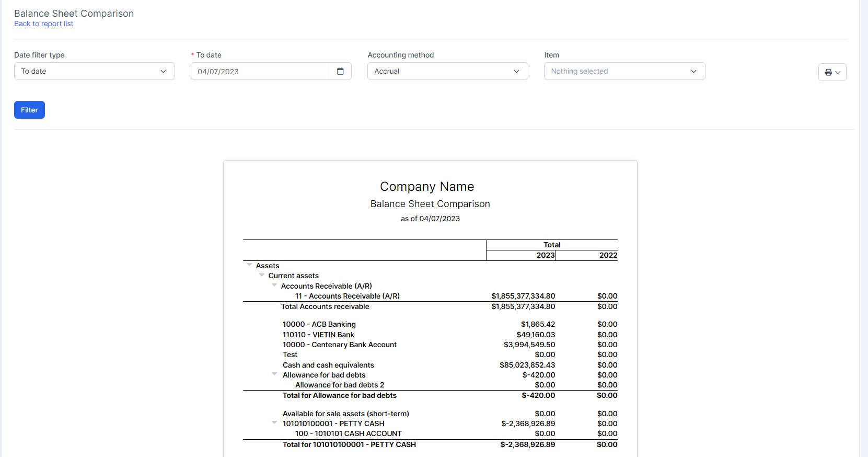Screen dimensions: 868x457
Task: Go back to report list
Action: pyautogui.click(x=43, y=24)
